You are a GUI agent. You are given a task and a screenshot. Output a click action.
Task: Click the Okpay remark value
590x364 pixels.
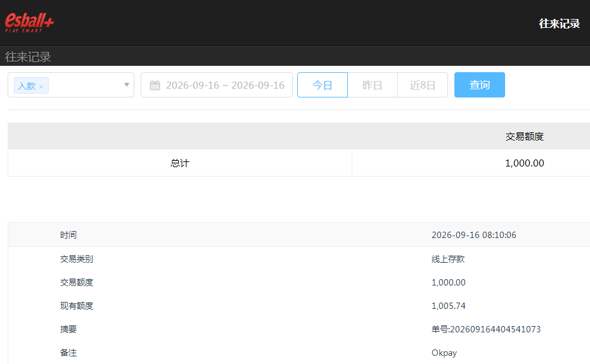[444, 353]
